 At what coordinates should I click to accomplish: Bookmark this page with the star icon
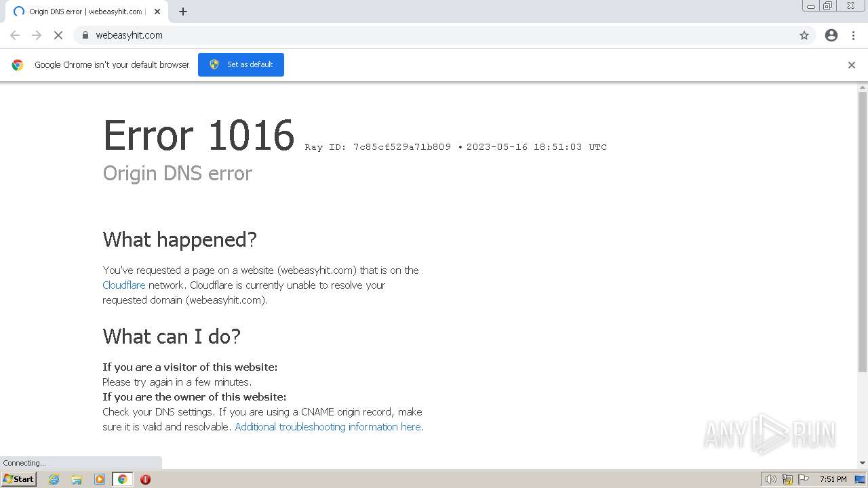[x=804, y=35]
